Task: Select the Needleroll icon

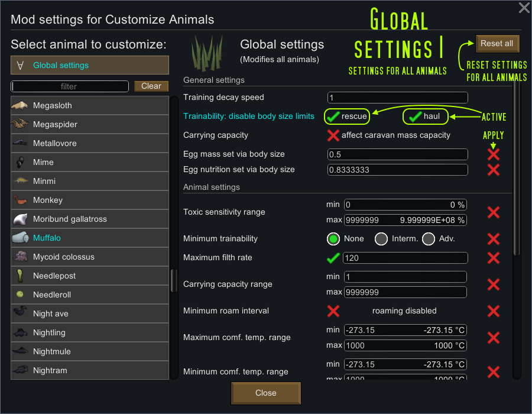Action: click(20, 294)
